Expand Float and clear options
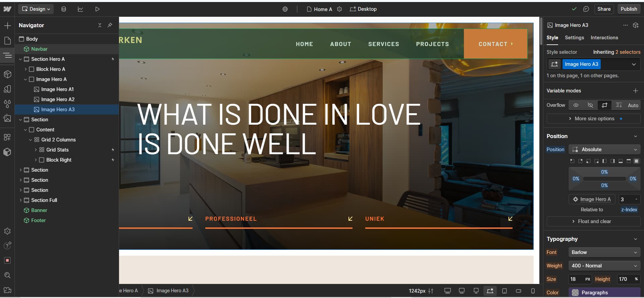This screenshot has width=644, height=298. (x=593, y=221)
